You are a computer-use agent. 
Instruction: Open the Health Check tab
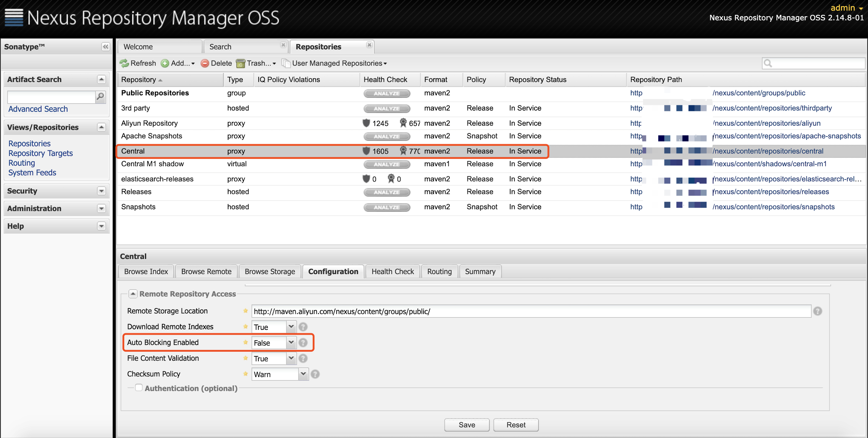tap(393, 271)
